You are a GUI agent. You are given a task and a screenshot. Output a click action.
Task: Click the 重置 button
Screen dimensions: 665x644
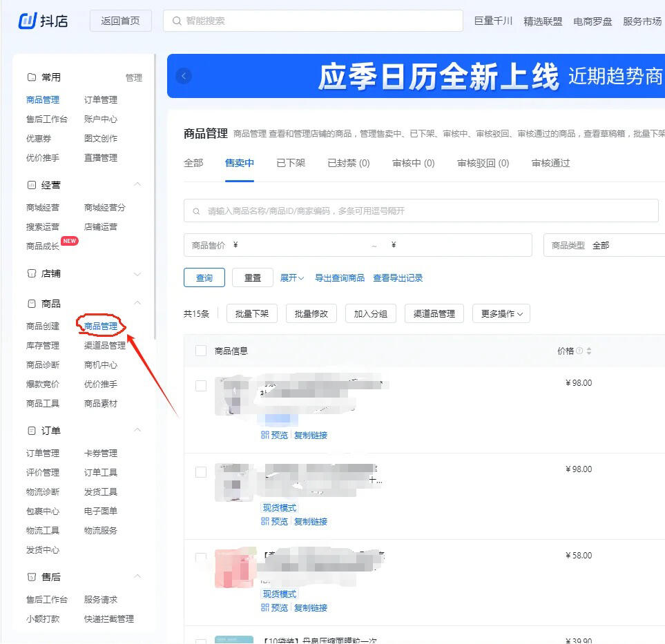[252, 277]
